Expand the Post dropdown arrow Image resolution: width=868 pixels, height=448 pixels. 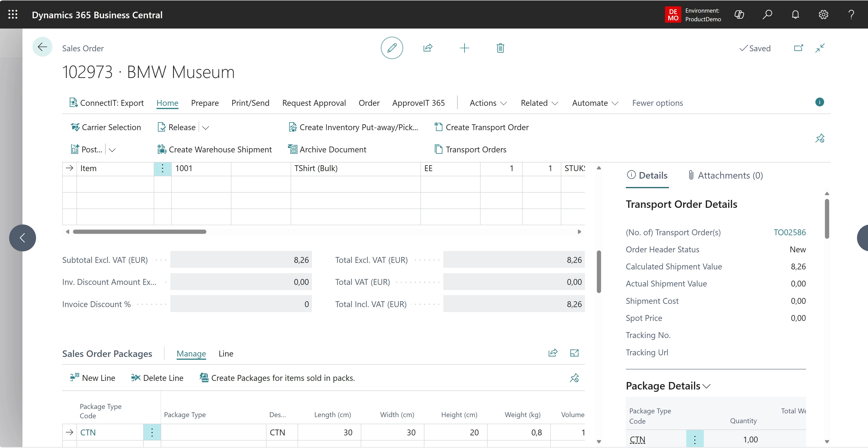tap(112, 150)
